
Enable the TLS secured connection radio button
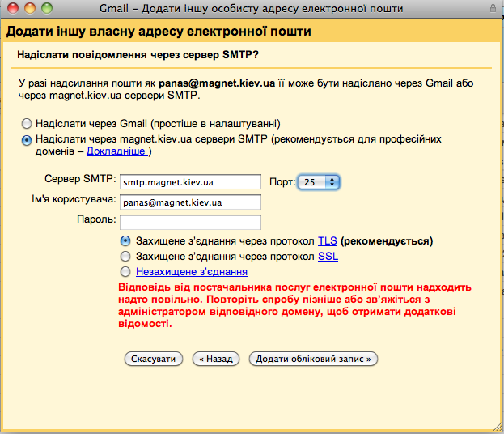tap(125, 241)
